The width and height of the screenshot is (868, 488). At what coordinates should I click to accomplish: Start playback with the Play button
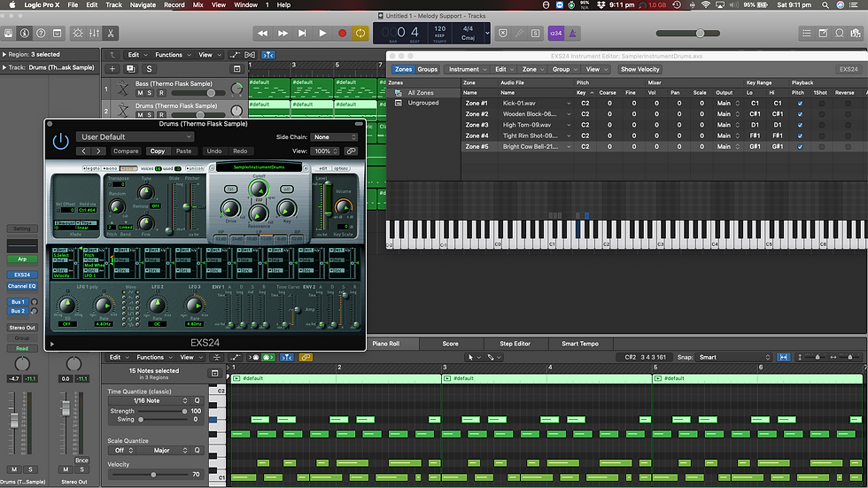[x=322, y=33]
